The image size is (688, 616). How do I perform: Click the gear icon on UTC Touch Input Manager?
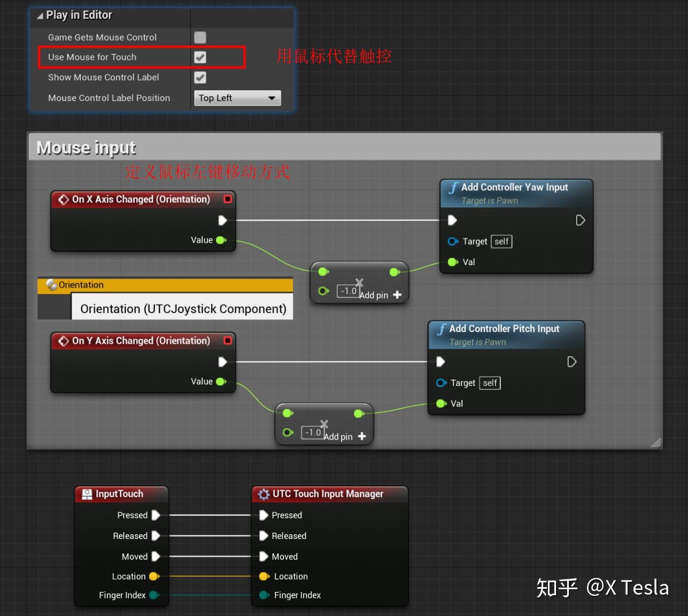click(x=264, y=494)
